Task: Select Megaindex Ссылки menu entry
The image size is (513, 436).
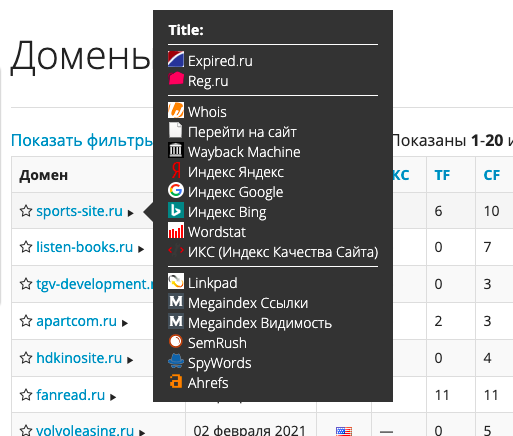Action: point(248,303)
